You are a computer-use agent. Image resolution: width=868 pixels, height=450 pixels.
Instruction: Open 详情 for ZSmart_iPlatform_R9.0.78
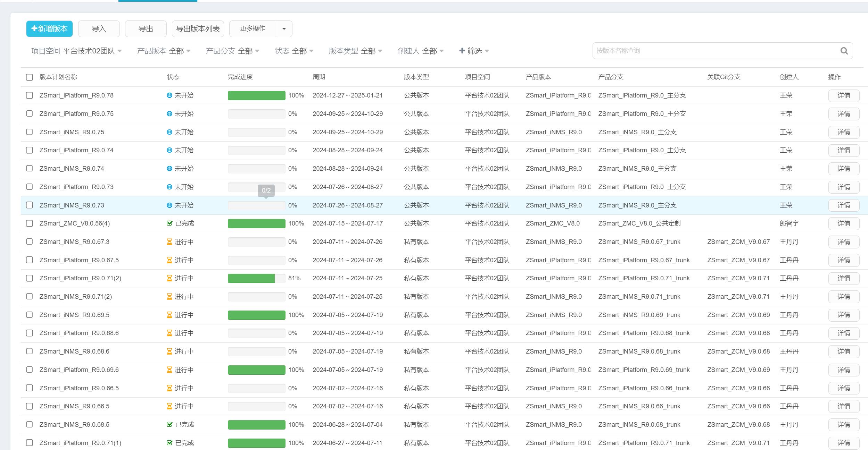click(x=844, y=95)
